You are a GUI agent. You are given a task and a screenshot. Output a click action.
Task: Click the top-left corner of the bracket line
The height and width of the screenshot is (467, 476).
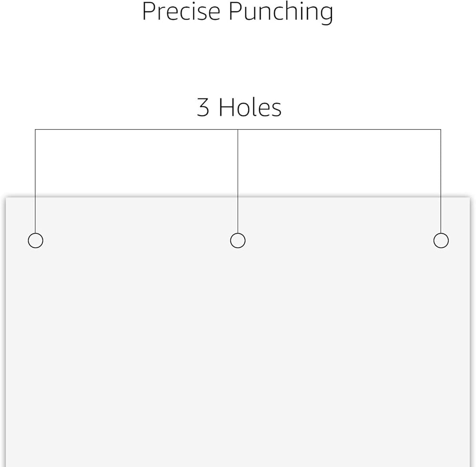point(36,129)
